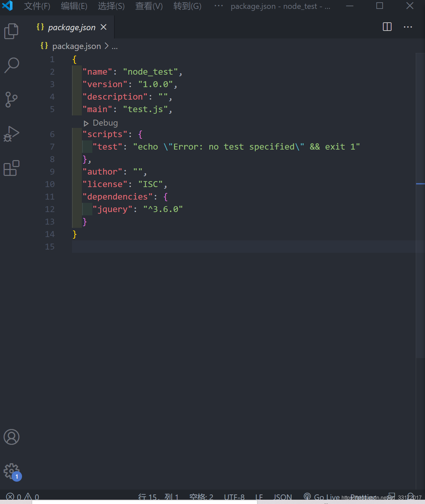Click the VS Code logo icon

[x=7, y=6]
